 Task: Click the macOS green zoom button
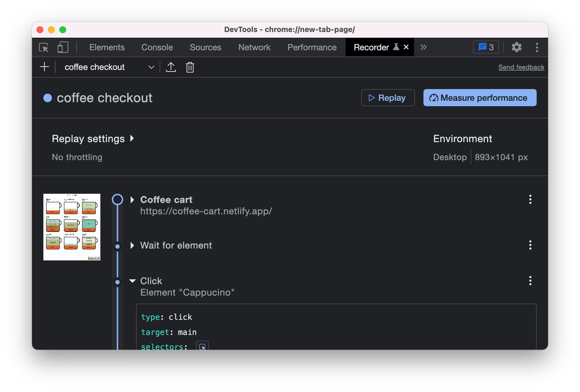coord(63,30)
